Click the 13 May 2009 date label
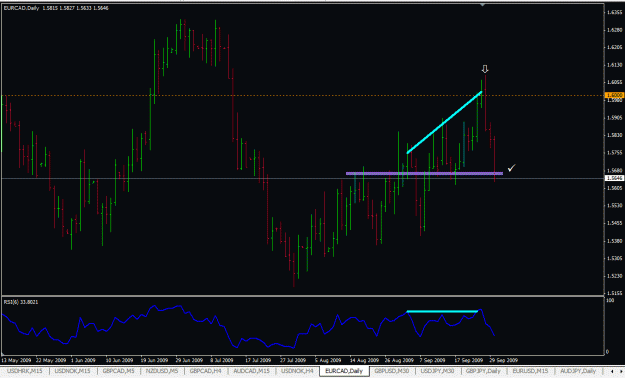Screen dimensions: 625x378 tap(16, 360)
